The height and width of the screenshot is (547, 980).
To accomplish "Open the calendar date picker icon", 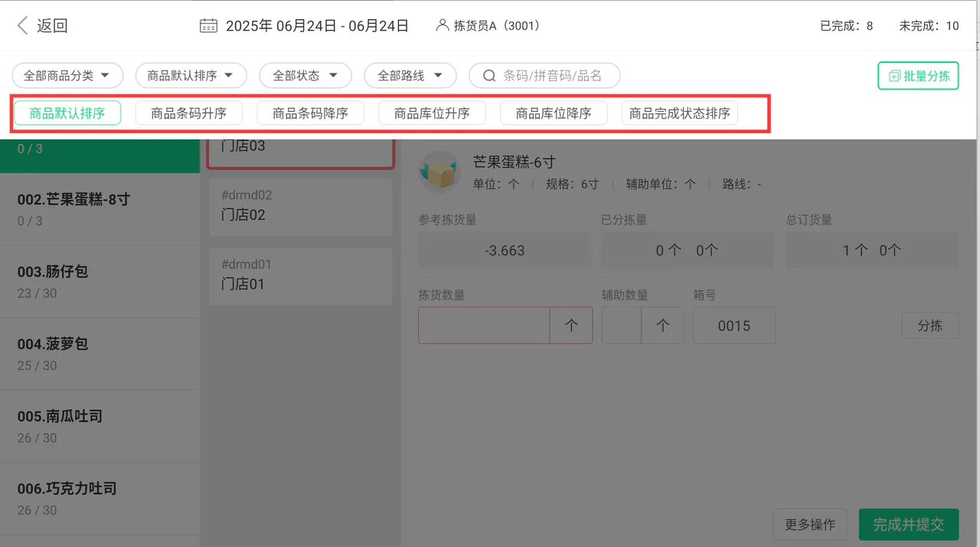I will (x=208, y=26).
